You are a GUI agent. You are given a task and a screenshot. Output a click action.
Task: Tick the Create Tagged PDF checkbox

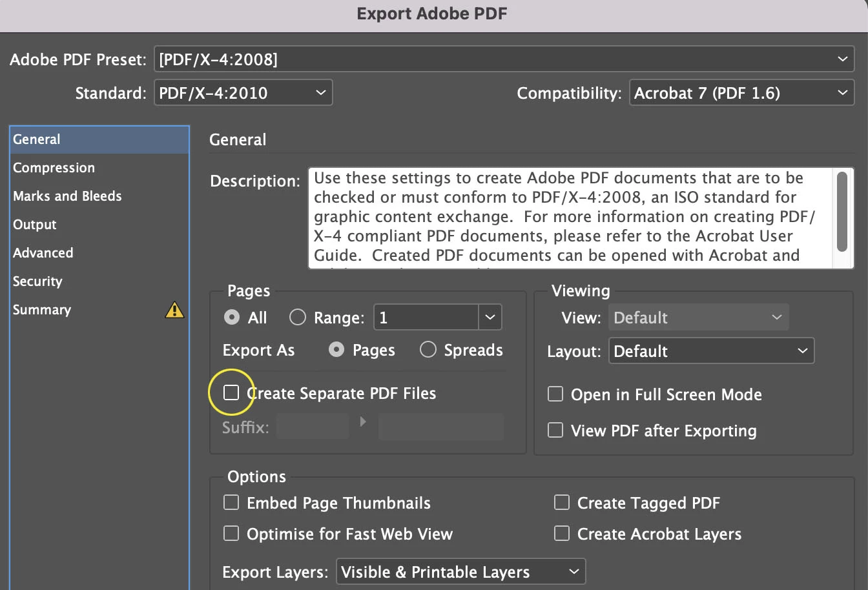click(562, 502)
